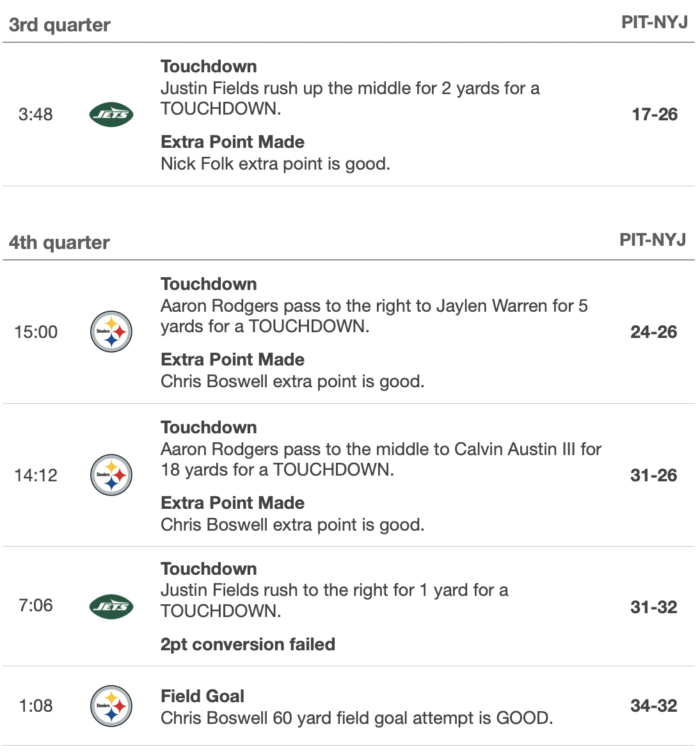
Task: Click the Jets logo at 7:06
Action: [111, 606]
